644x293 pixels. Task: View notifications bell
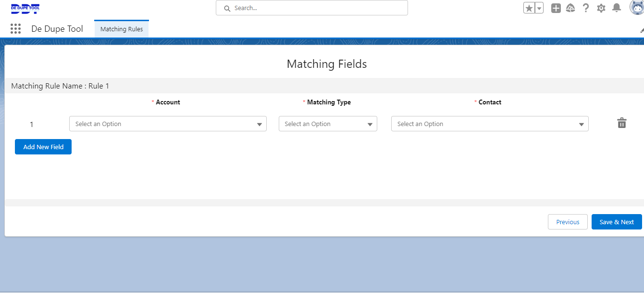click(x=616, y=8)
